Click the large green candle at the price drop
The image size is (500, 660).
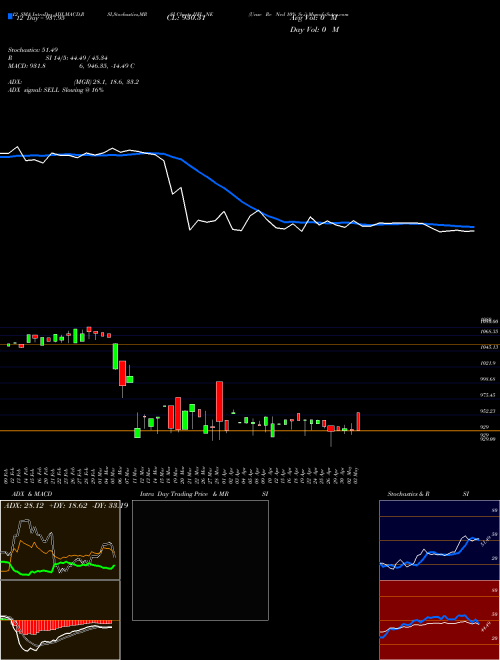pos(115,356)
